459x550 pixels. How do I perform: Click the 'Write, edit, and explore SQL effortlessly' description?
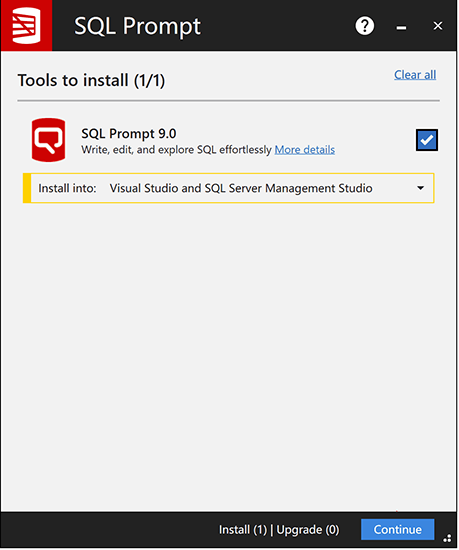176,150
